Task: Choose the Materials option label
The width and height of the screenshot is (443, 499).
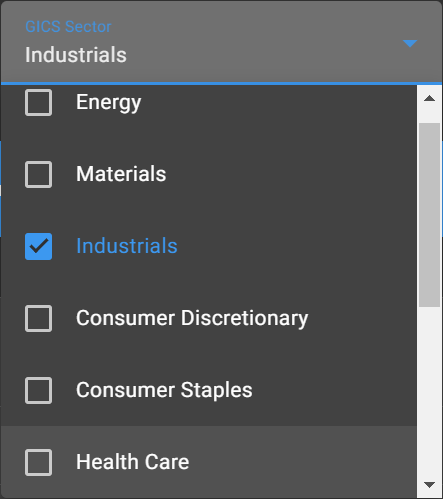Action: click(121, 174)
